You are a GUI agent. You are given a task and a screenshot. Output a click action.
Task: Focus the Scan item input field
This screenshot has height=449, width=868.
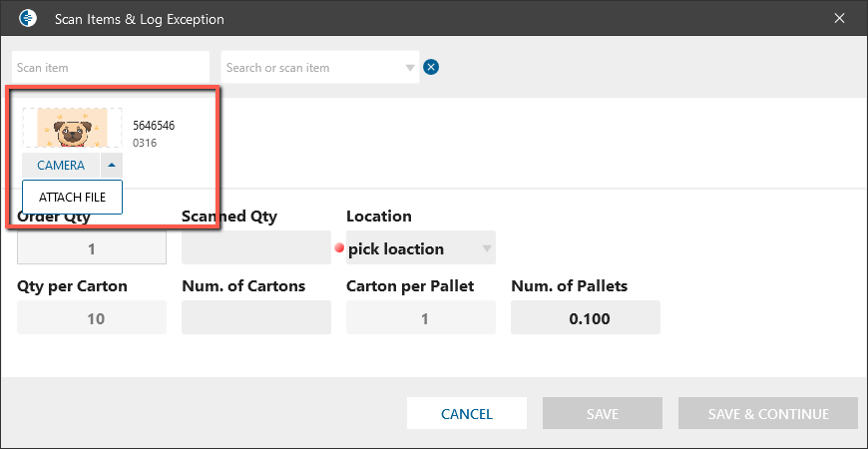click(110, 68)
